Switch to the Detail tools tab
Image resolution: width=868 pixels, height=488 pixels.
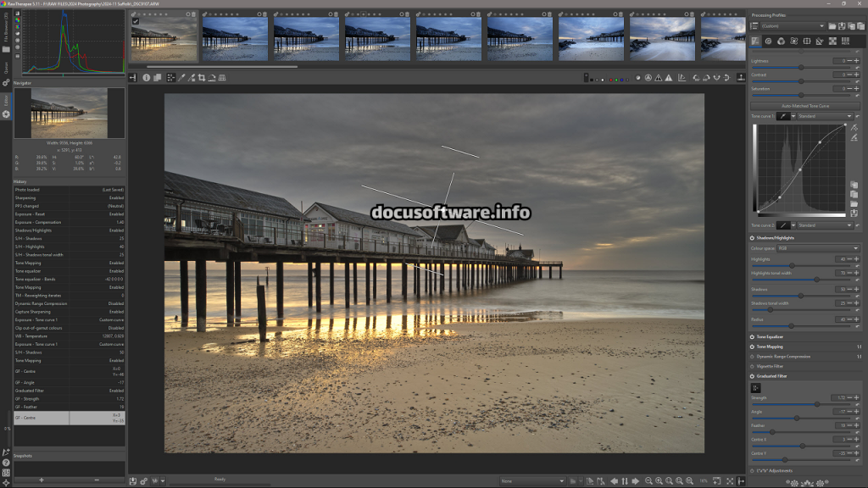[768, 41]
